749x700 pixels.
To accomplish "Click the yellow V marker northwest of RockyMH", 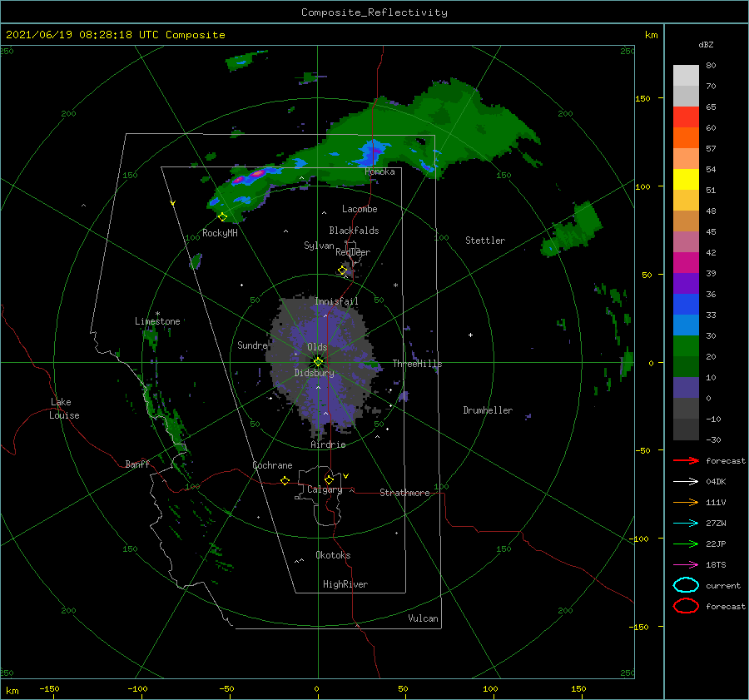I will (172, 203).
